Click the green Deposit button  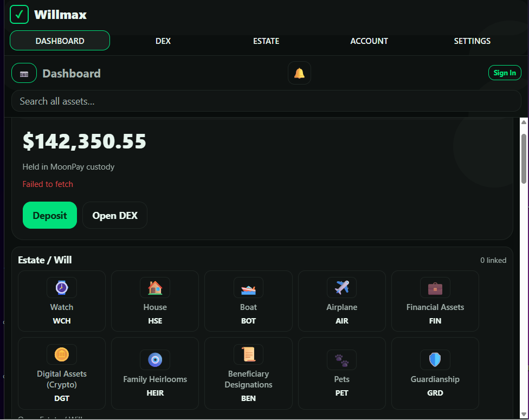[x=50, y=215]
